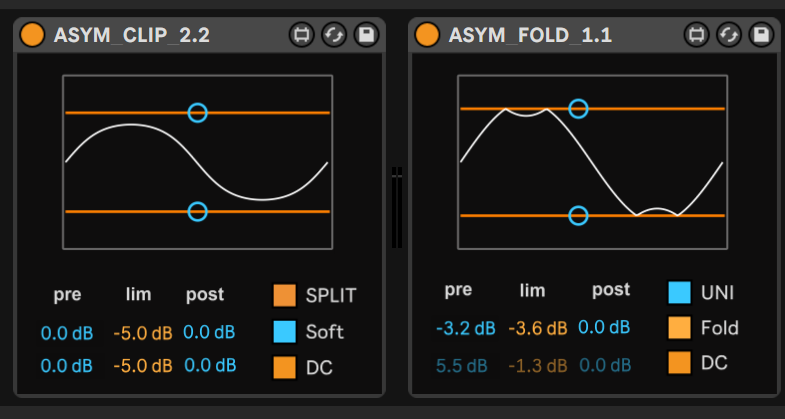Toggle Soft clipping mode in ASYM_CLIP

285,331
